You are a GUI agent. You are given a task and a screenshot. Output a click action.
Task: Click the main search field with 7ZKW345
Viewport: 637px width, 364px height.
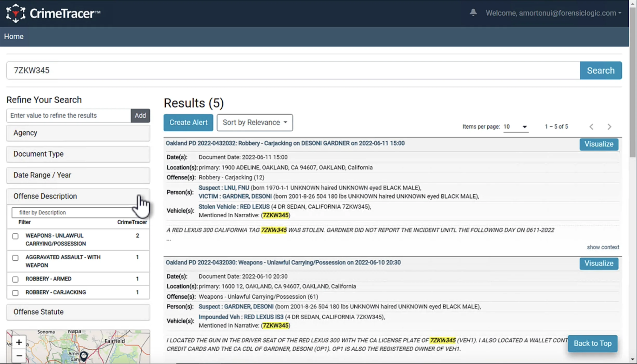tap(293, 70)
